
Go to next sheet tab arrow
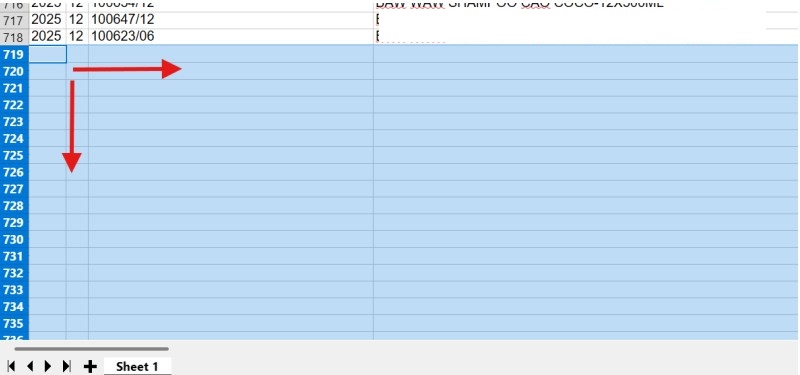[x=48, y=366]
